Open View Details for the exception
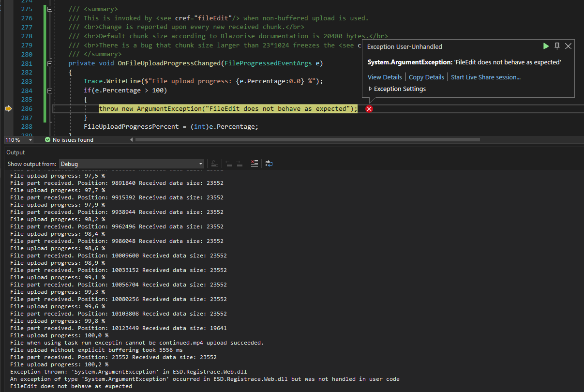 (385, 77)
